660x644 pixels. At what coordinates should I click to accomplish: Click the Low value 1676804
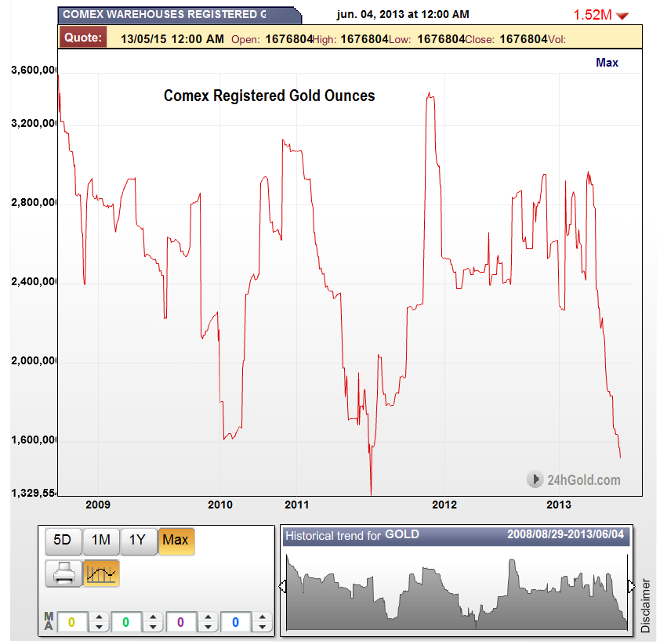(441, 39)
